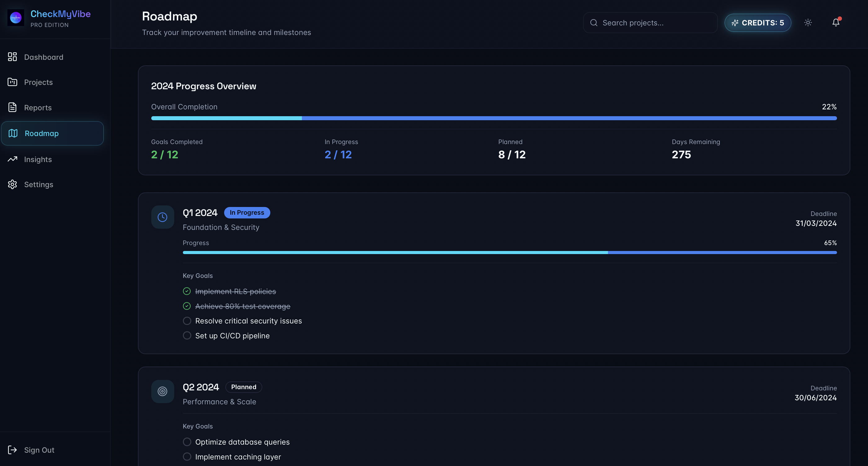The image size is (868, 466).
Task: Click the Reports document icon
Action: [x=12, y=108]
